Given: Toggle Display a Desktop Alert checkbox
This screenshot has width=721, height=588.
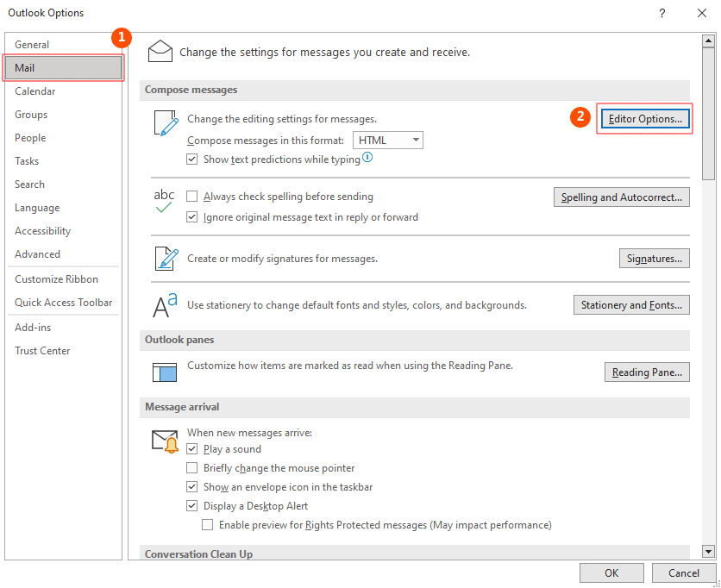Looking at the screenshot, I should click(x=192, y=506).
